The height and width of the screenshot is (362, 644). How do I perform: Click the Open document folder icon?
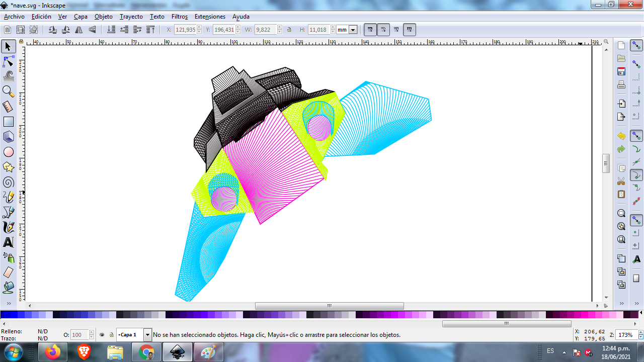[621, 58]
